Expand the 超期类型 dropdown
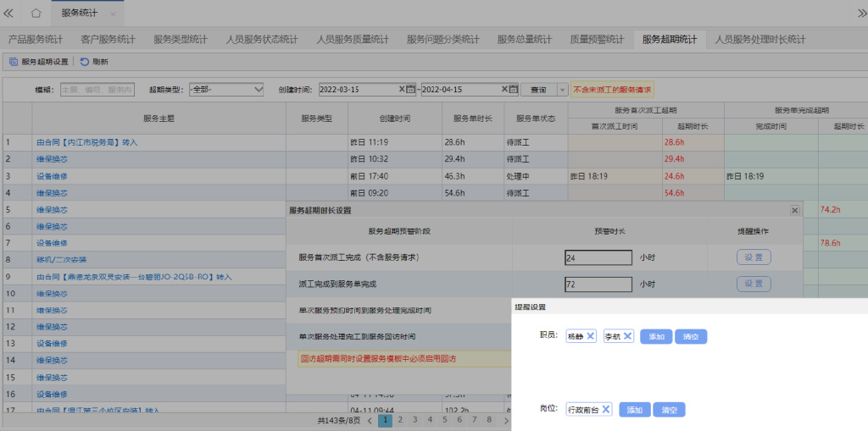The image size is (868, 431). [258, 89]
